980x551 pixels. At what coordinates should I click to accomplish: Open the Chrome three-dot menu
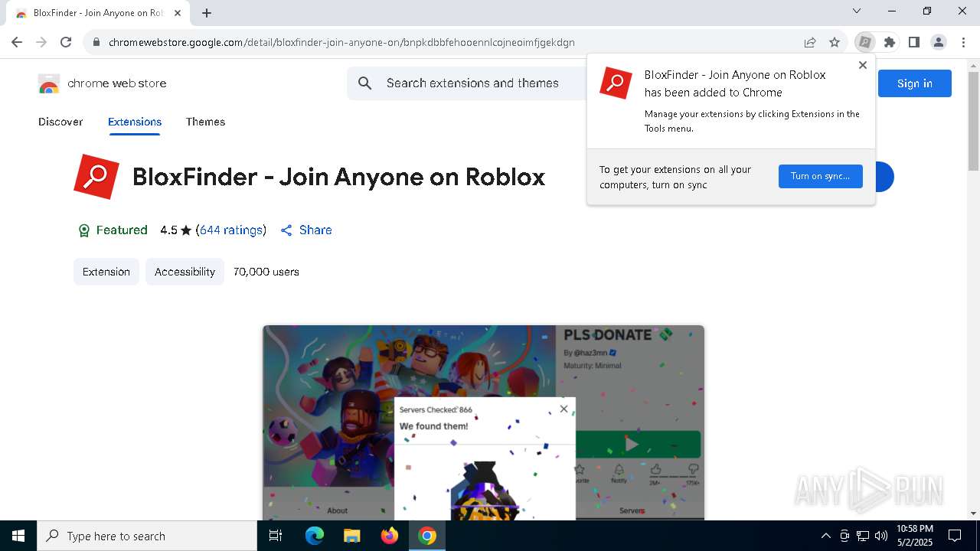[x=962, y=42]
